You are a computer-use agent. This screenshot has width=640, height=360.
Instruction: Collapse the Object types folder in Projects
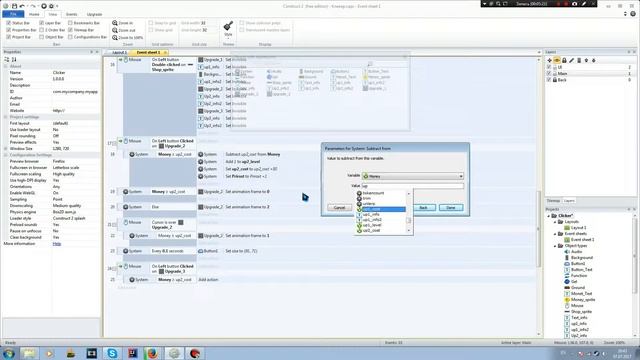[x=556, y=246]
